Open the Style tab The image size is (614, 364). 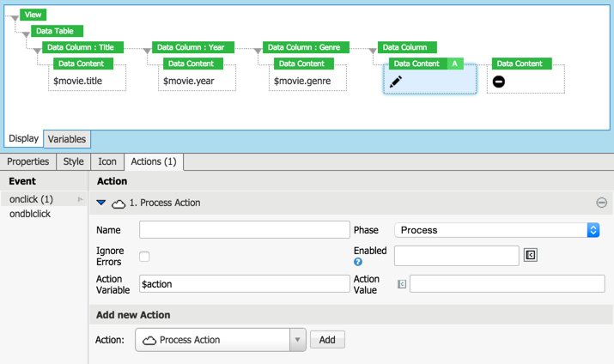coord(74,161)
